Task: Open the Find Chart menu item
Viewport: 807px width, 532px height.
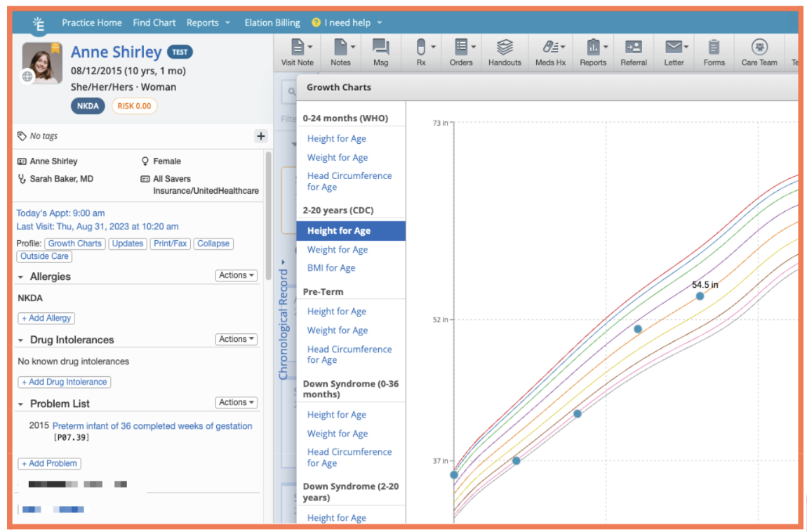Action: click(154, 22)
